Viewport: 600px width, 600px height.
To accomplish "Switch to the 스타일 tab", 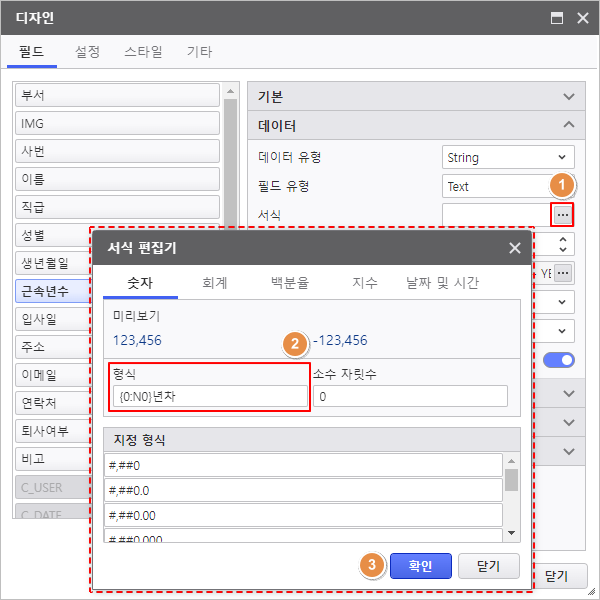I will pyautogui.click(x=143, y=52).
